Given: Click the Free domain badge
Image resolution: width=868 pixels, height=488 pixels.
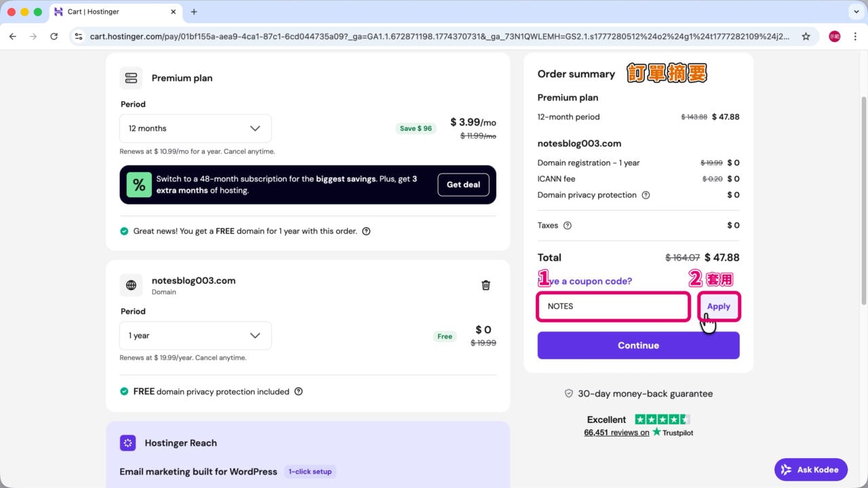Looking at the screenshot, I should click(x=445, y=336).
